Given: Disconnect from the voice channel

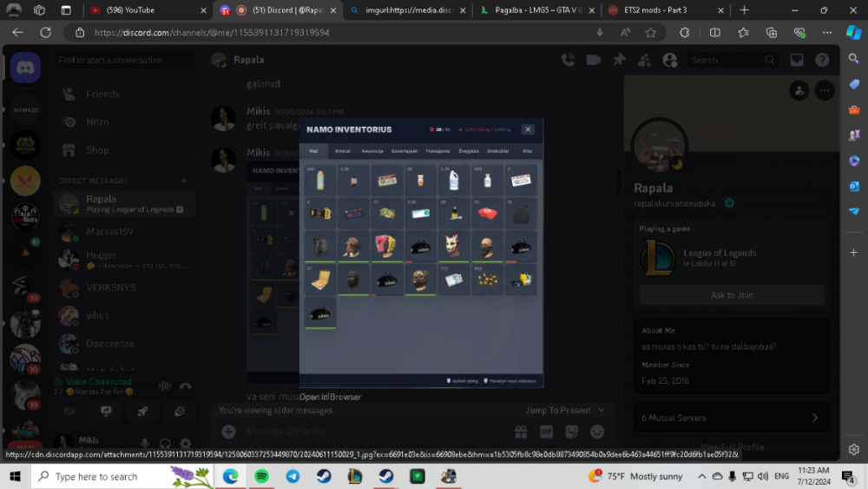Looking at the screenshot, I should 186,386.
